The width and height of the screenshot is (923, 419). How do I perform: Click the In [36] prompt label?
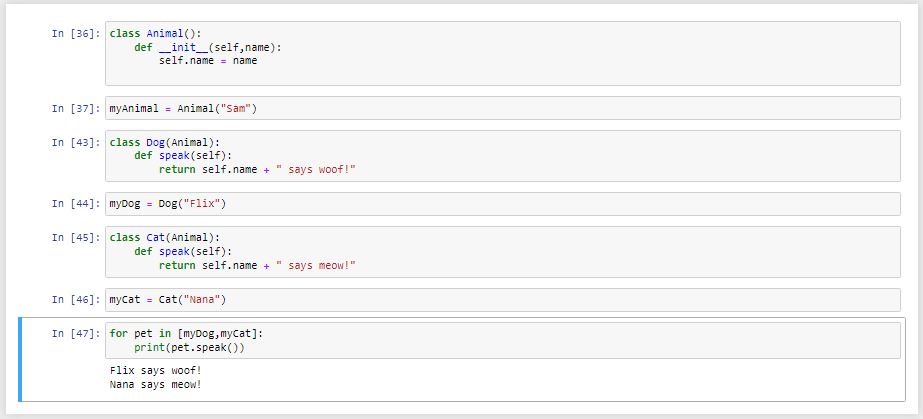[x=75, y=34]
